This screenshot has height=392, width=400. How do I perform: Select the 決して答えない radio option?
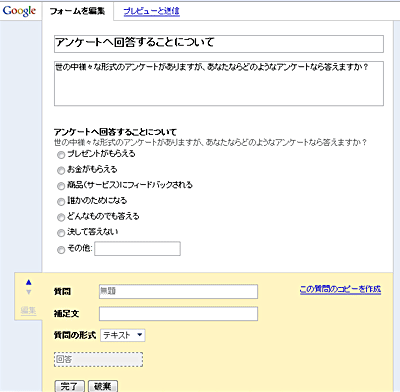[x=61, y=233]
